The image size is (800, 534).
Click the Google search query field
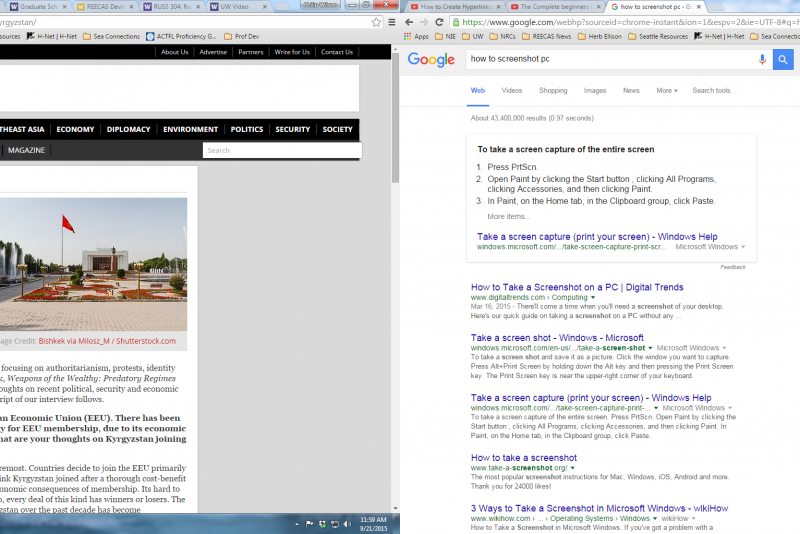coord(610,59)
